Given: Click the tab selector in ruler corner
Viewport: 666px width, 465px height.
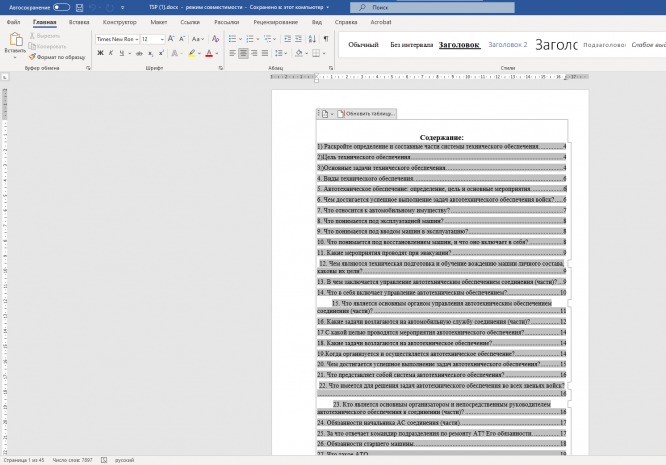Looking at the screenshot, I should point(5,77).
